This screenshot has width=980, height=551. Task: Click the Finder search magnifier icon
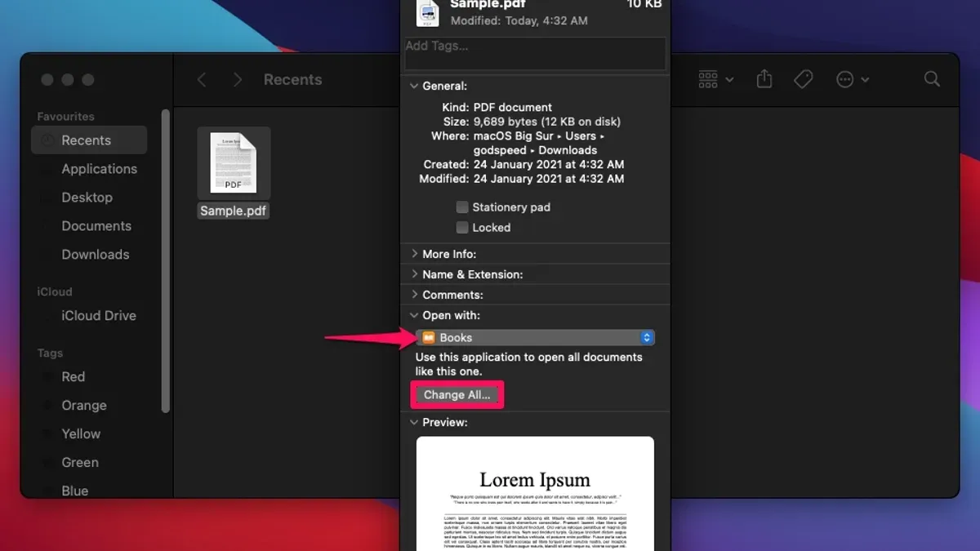932,79
